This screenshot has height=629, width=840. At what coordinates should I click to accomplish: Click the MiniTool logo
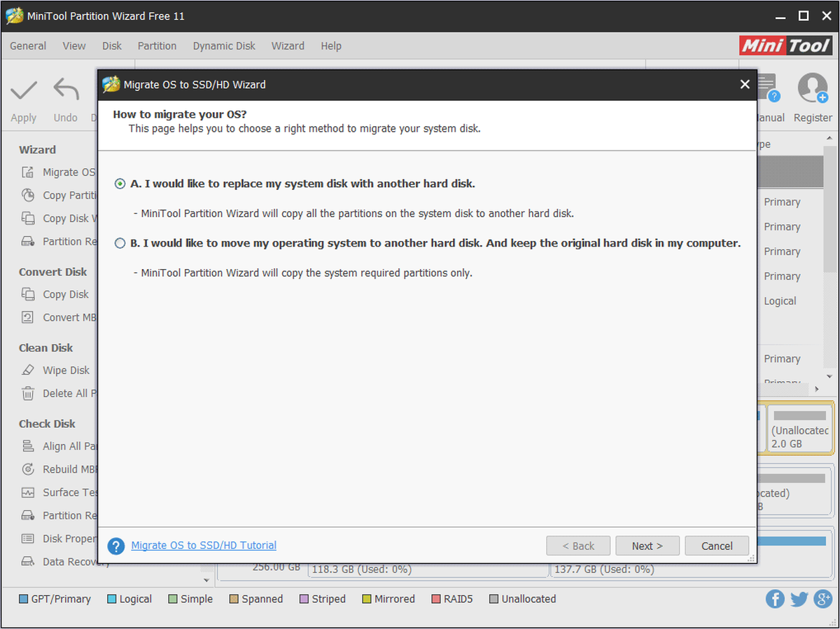785,46
